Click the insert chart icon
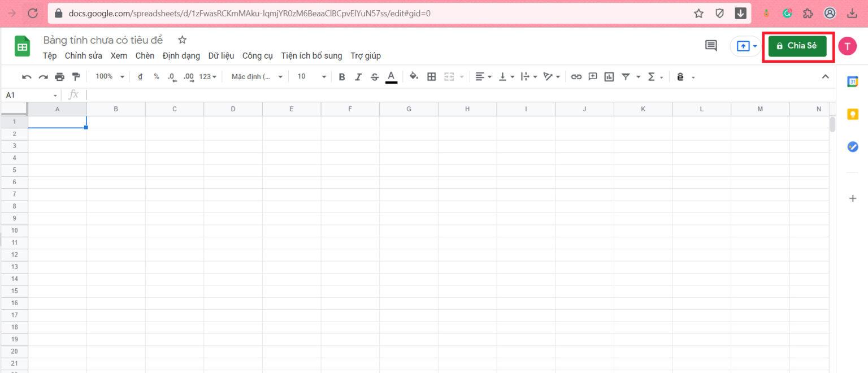Viewport: 868px width, 373px height. [609, 77]
